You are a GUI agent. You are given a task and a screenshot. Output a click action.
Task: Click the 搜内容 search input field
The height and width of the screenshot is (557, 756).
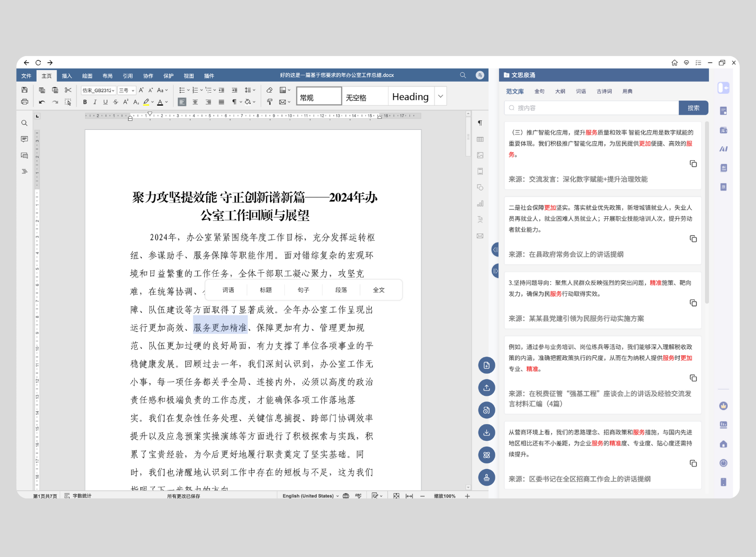(x=592, y=108)
